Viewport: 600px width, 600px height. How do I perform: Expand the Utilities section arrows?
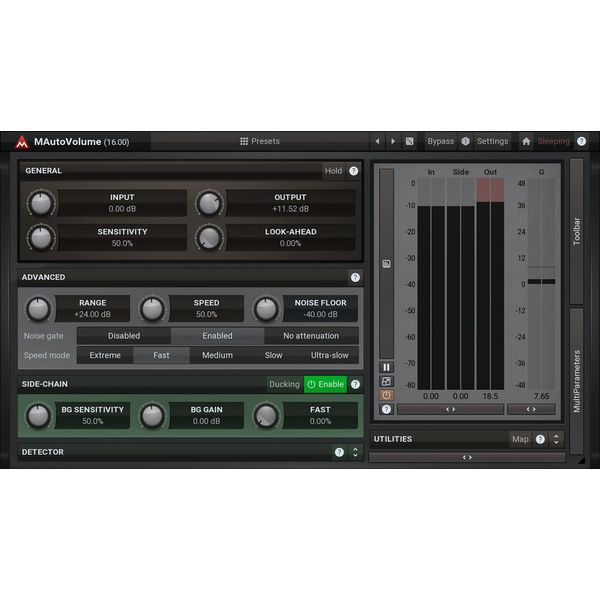click(556, 439)
